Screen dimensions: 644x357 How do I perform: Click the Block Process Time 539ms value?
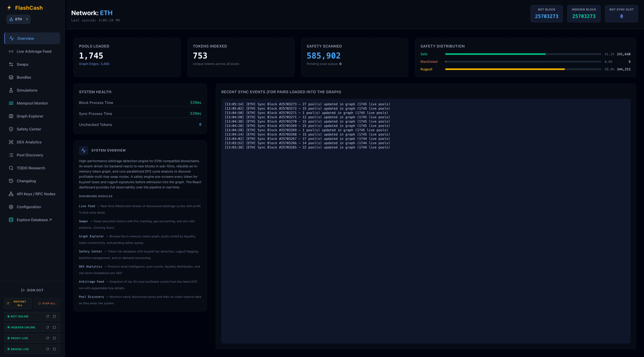[x=196, y=103]
